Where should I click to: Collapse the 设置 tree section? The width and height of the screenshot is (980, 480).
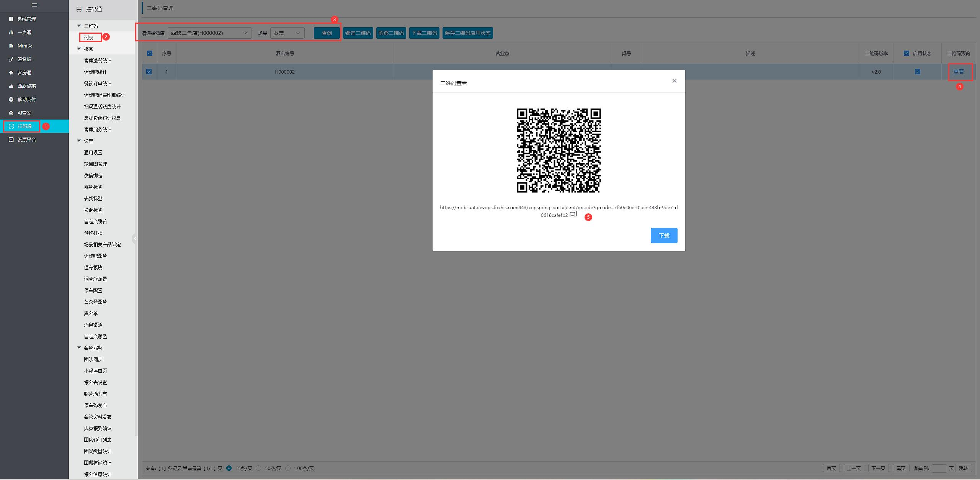coord(79,141)
